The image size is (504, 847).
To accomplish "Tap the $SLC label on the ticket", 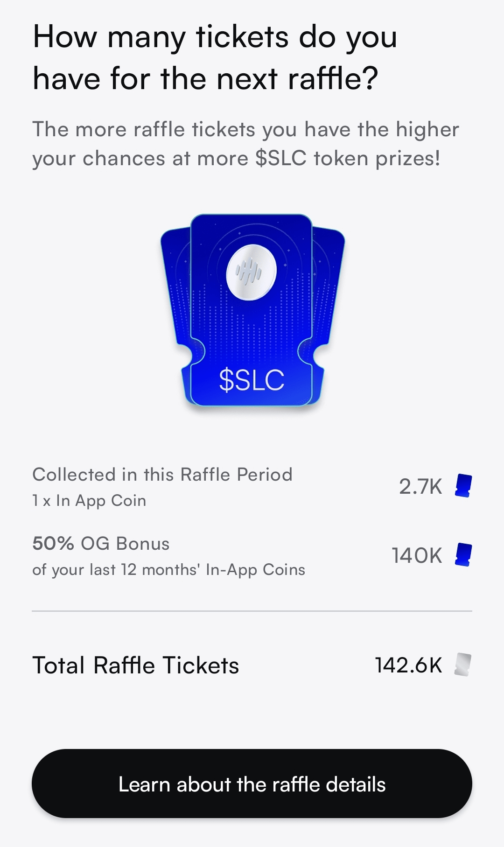I will pos(252,380).
